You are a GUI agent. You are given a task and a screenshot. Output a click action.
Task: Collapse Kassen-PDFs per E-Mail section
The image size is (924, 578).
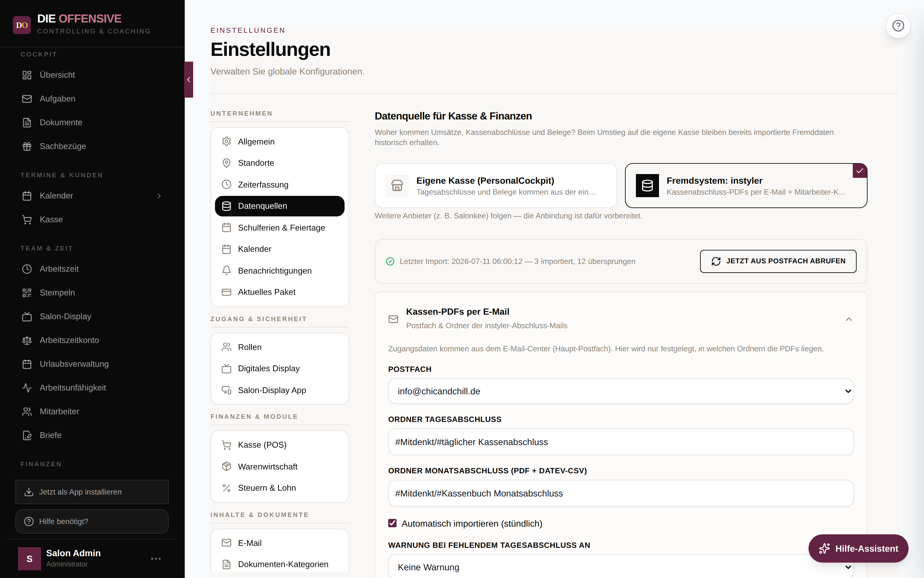[848, 319]
